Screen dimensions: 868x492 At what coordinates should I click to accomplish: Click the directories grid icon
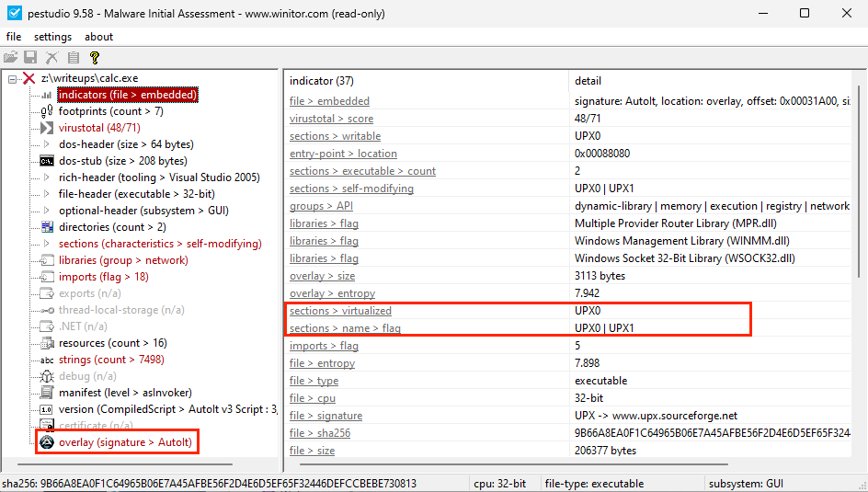tap(47, 227)
